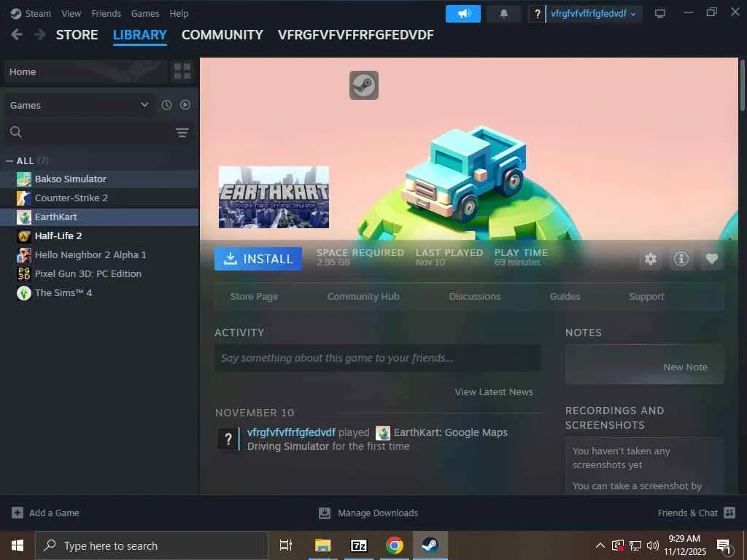Select Bakso Simulator in library list
Screen dimensions: 747x560
click(99, 179)
